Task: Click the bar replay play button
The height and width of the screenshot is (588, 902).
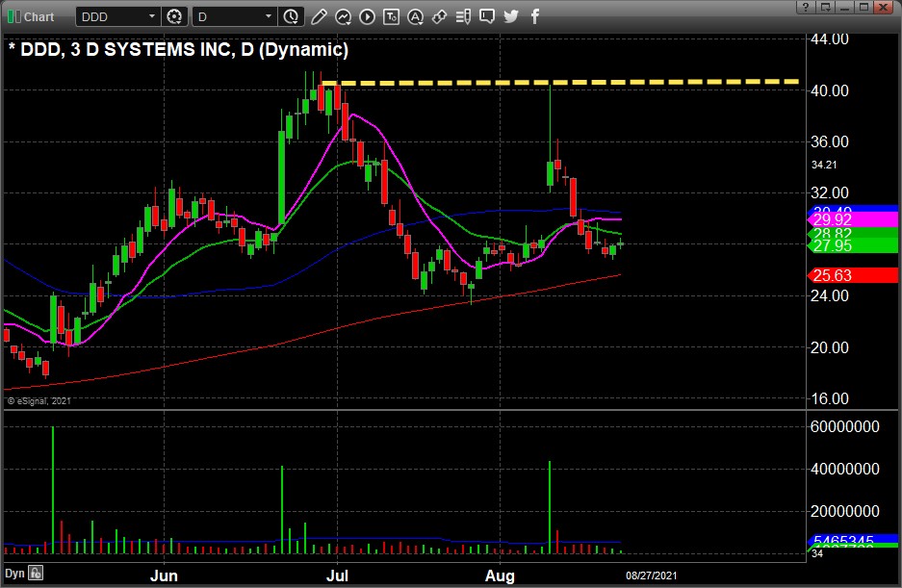Action: (x=367, y=16)
